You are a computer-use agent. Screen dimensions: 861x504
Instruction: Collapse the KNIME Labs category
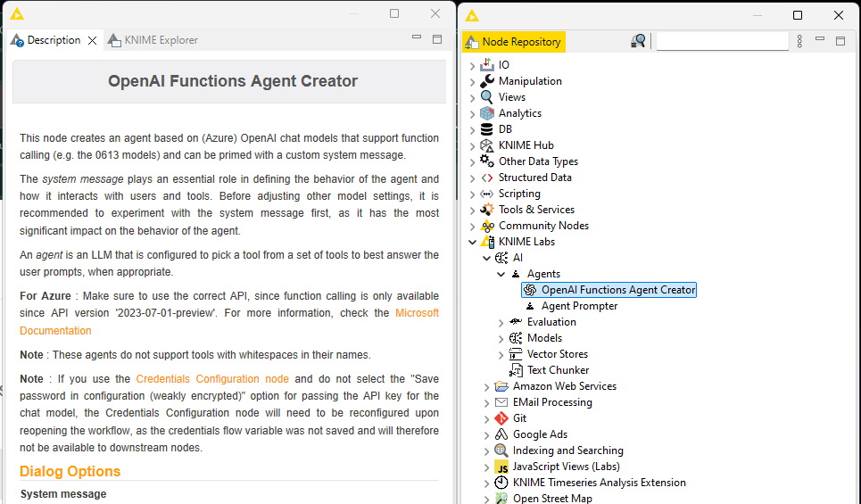click(x=472, y=242)
